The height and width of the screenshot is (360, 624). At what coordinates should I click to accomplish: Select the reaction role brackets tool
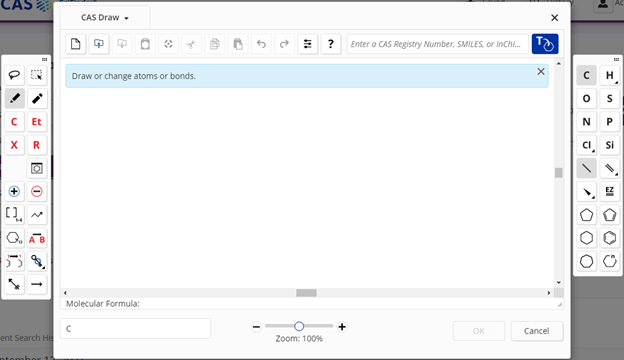pos(14,261)
